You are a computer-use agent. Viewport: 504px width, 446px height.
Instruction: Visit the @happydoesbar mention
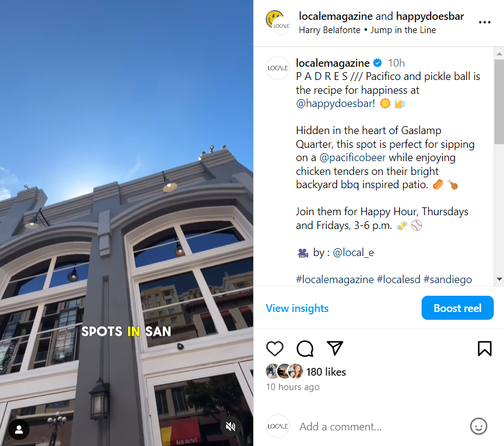tap(335, 103)
